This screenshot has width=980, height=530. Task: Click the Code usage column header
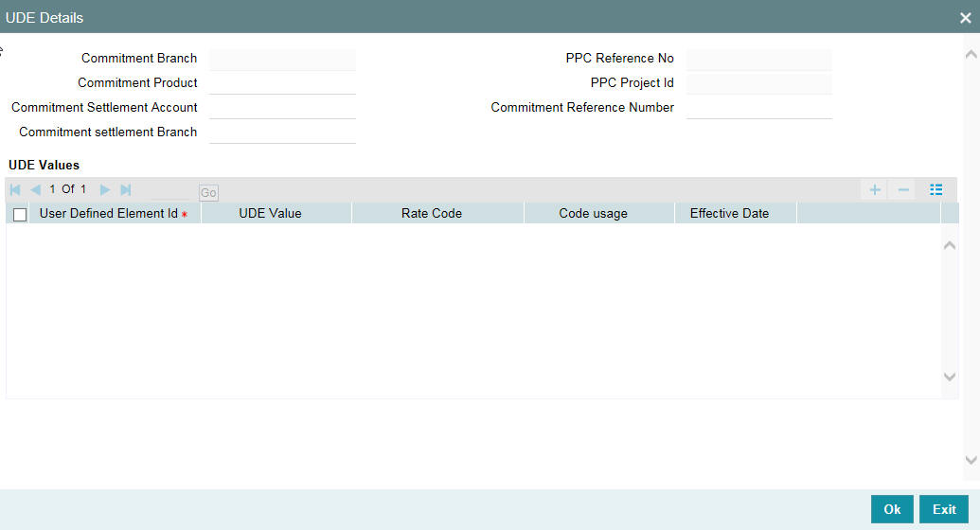[599, 213]
